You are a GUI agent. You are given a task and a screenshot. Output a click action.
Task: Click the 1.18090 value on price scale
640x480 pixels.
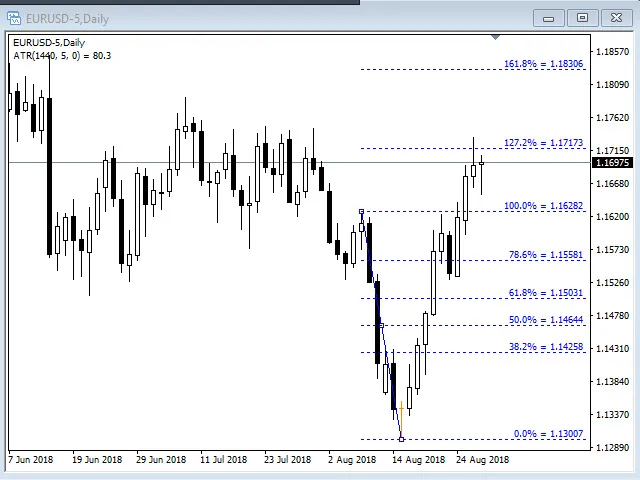point(611,85)
